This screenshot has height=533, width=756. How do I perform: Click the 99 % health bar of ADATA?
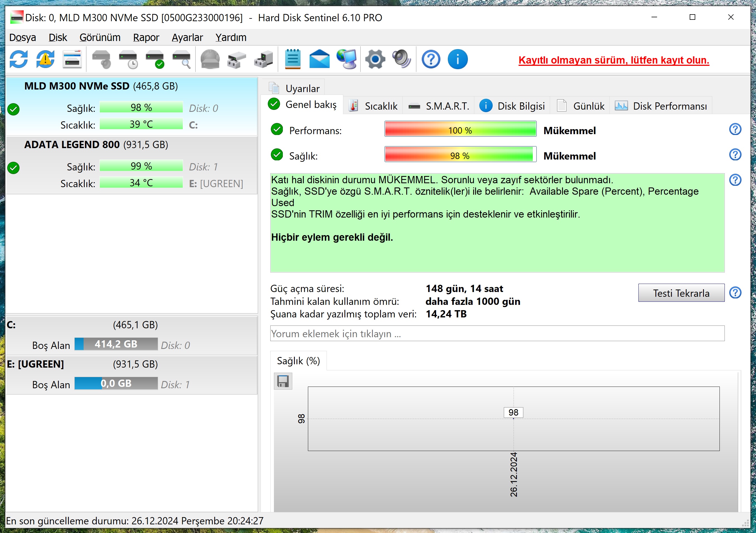tap(141, 166)
